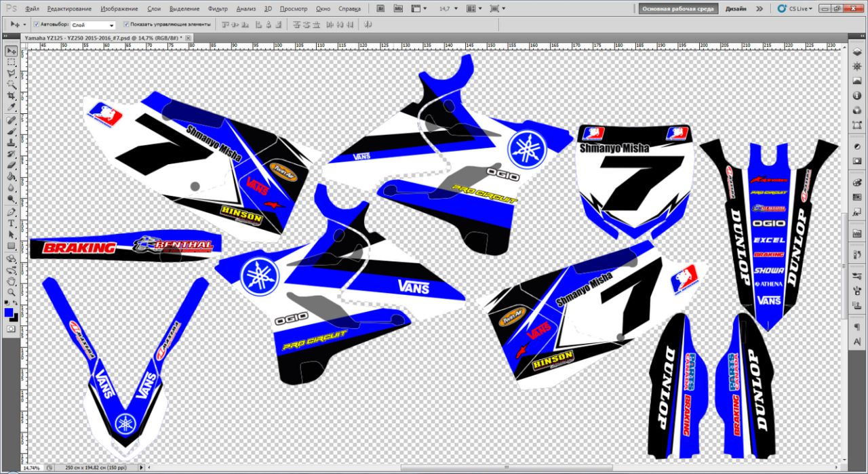Viewport: 868px width, 474px height.
Task: Select the Dodge tool
Action: pos(12,199)
